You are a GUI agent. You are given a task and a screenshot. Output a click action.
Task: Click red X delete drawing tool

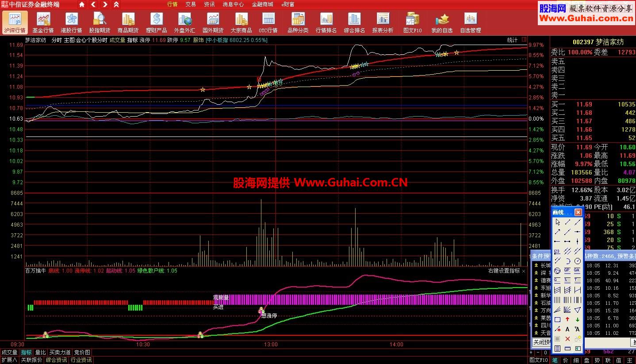click(567, 339)
